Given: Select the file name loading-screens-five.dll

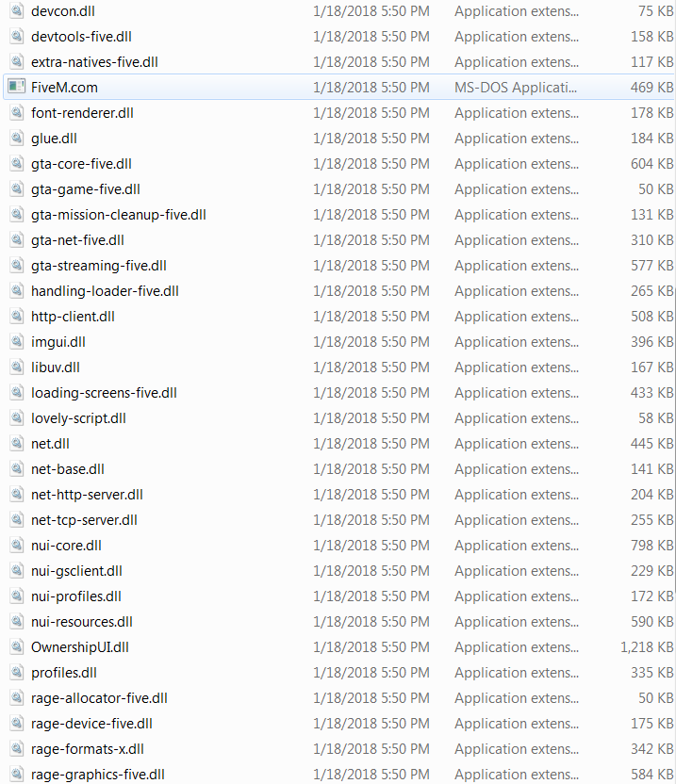Looking at the screenshot, I should tap(104, 393).
